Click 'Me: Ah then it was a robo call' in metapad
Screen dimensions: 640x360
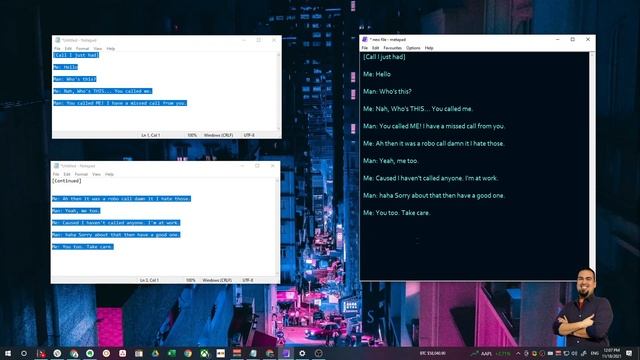[x=434, y=144]
